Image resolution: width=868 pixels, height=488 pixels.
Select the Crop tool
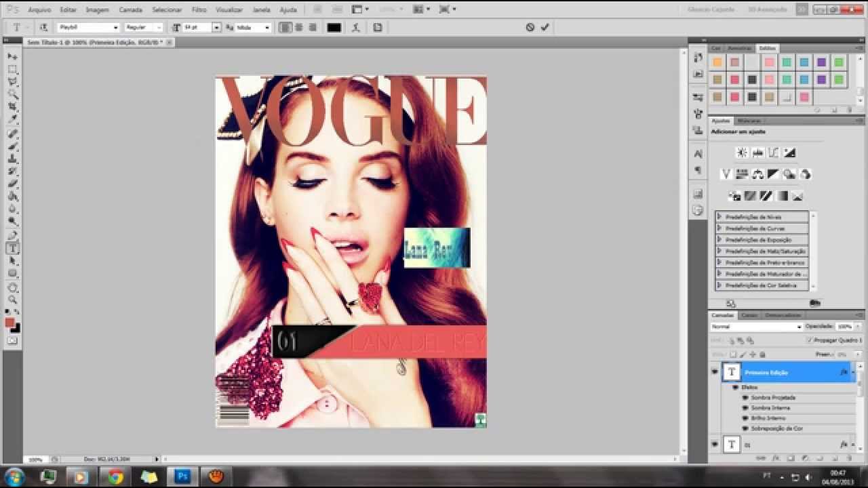tap(12, 107)
